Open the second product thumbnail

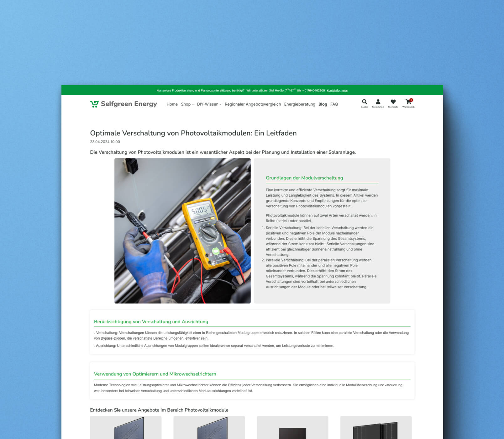click(x=209, y=428)
